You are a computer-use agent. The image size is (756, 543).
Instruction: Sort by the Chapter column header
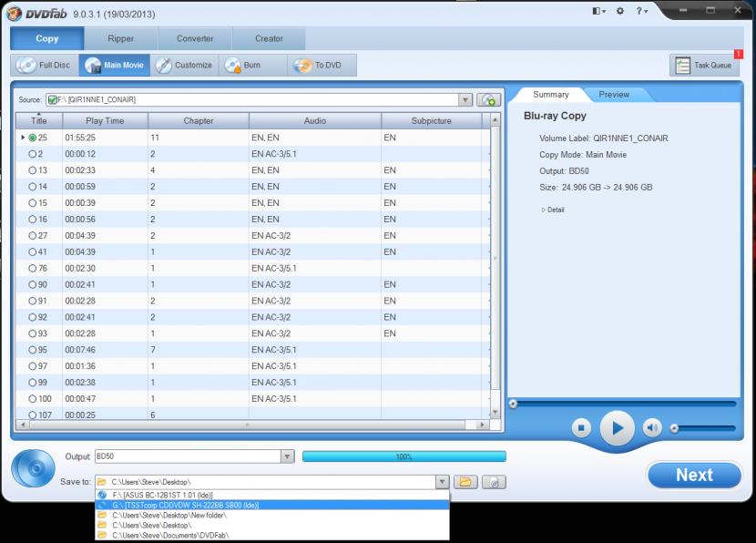[x=199, y=121]
